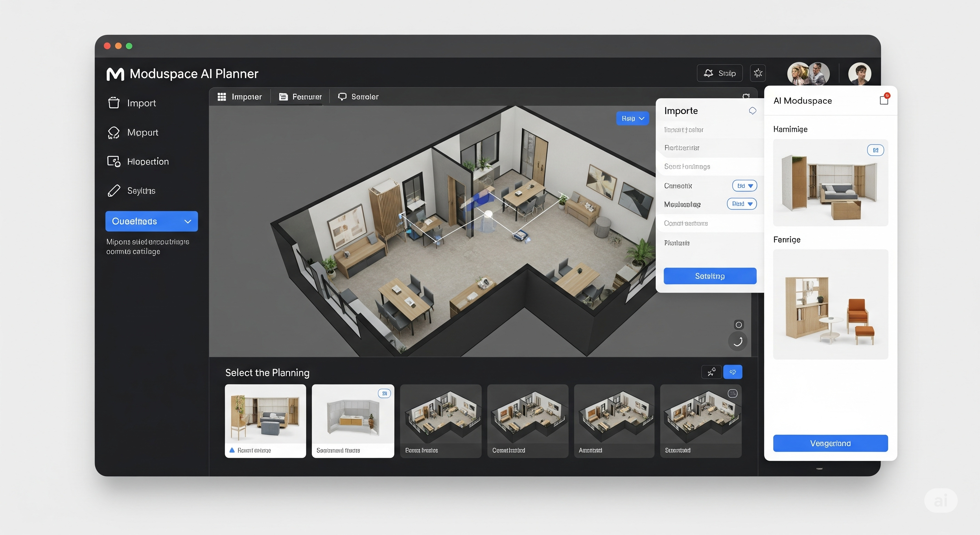Screen dimensions: 980x535
Task: Select the Amoncntd planning thumbnail
Action: coord(614,421)
